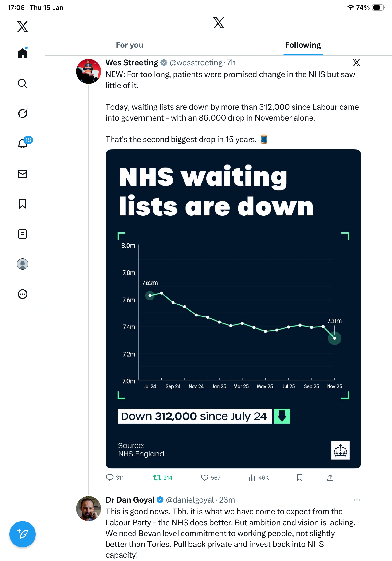The width and height of the screenshot is (392, 561).
Task: Open Grok from the sidebar
Action: coord(23,113)
